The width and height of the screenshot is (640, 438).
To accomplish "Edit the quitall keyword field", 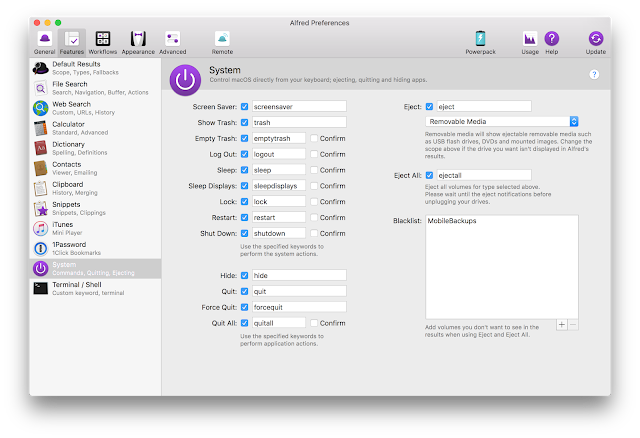I will [x=278, y=323].
